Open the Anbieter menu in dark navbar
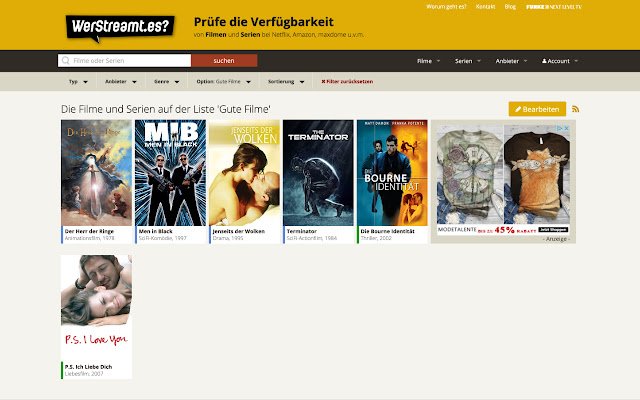 (x=511, y=61)
